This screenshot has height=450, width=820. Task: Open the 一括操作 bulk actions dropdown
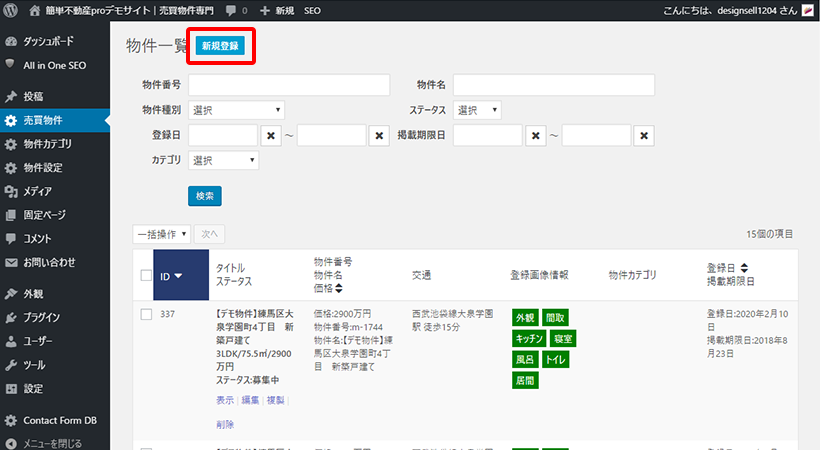(161, 234)
